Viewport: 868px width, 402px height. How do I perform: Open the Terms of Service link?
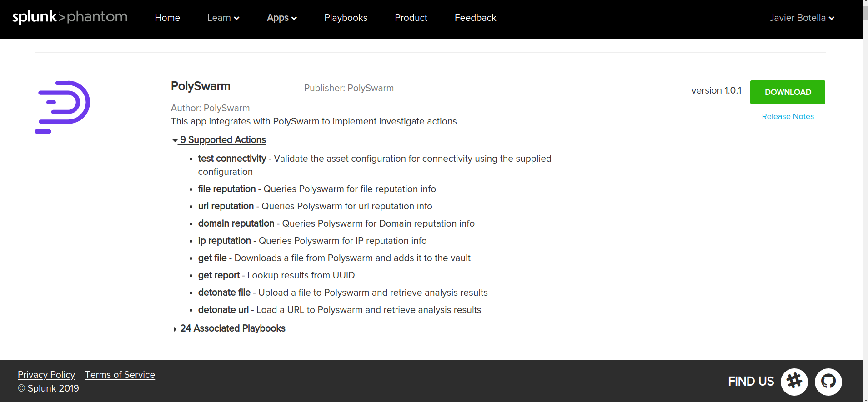[x=120, y=375]
